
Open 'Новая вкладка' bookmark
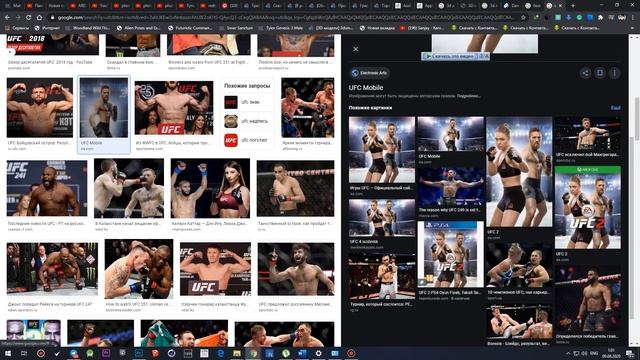[x=378, y=28]
